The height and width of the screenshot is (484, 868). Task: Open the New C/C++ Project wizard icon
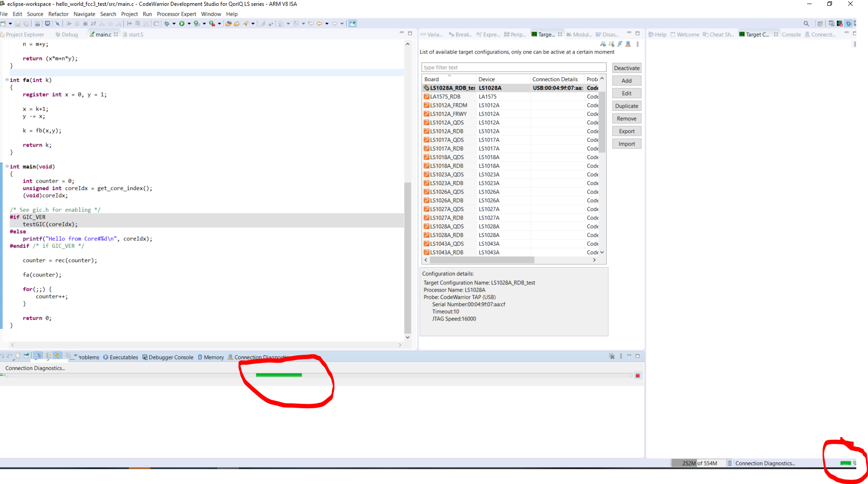click(x=4, y=23)
